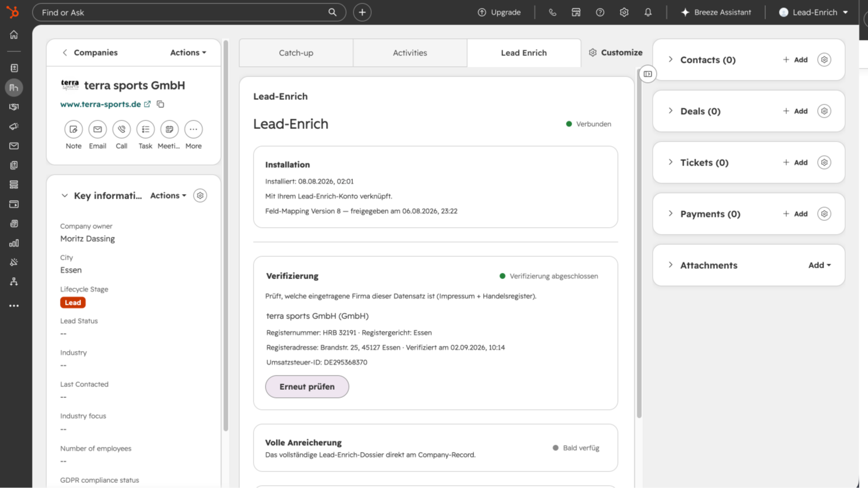This screenshot has height=488, width=868.
Task: Open Key information Actions dropdown
Action: click(168, 196)
